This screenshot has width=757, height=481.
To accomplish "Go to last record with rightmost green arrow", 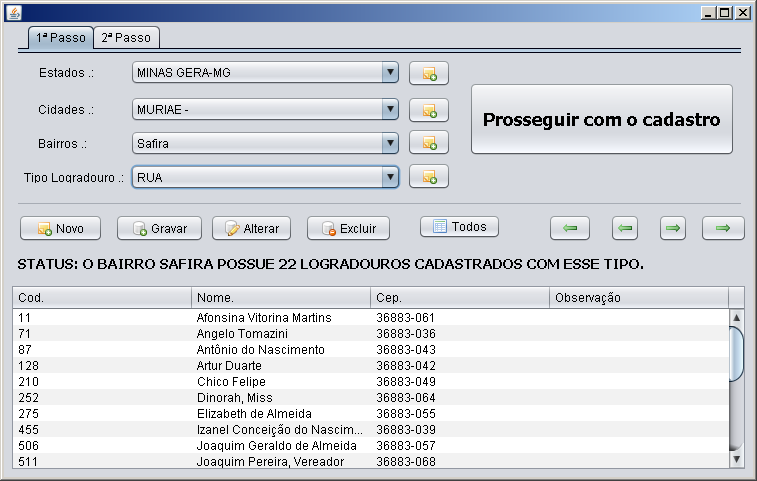I will (x=723, y=228).
